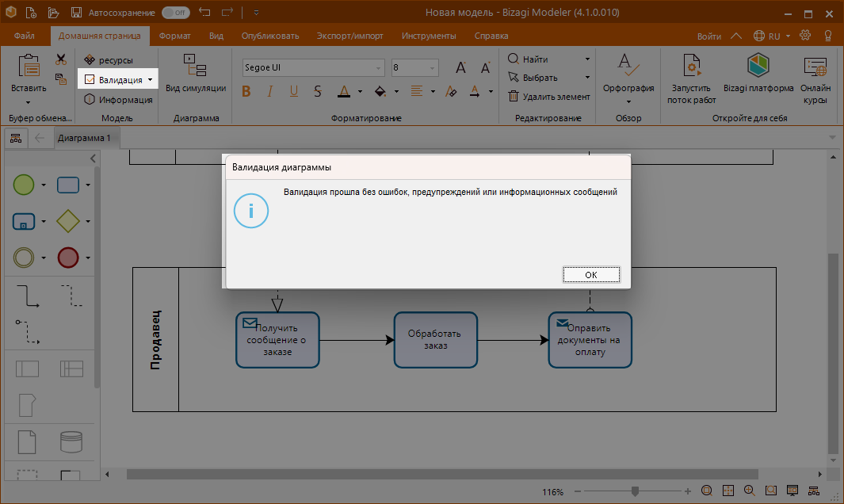Click the presentation mode icon in status bar
This screenshot has height=504, width=844.
pos(790,490)
